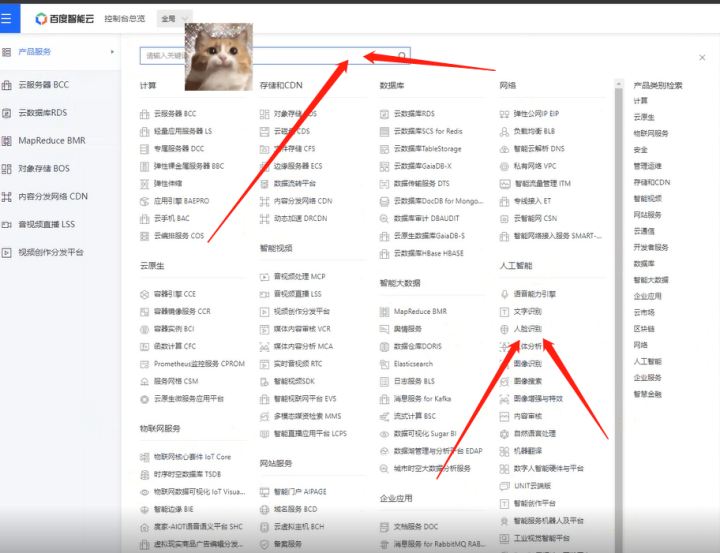The image size is (720, 553).
Task: Open Elasticsearch link
Action: tap(413, 364)
